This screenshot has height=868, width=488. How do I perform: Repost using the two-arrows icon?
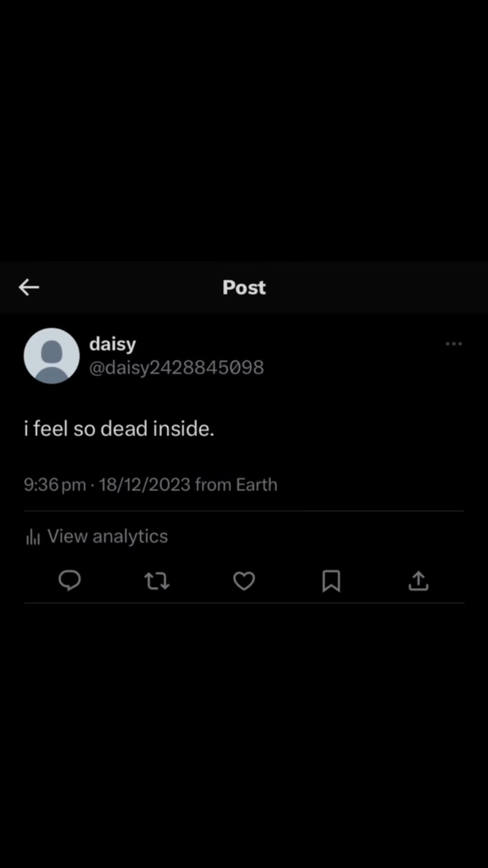[x=157, y=580]
